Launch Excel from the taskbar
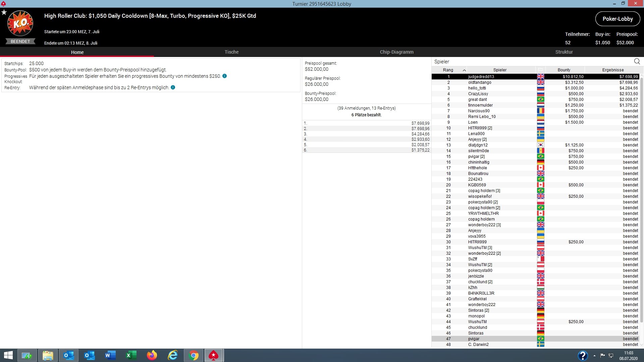 point(131,355)
